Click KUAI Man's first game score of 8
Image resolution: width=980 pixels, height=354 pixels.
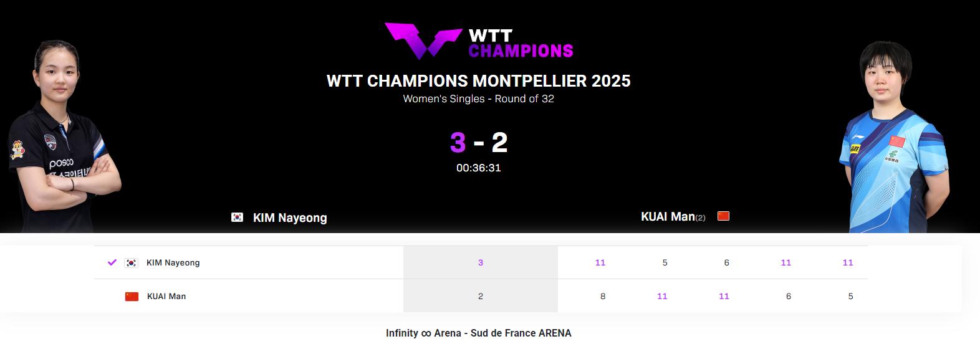coord(603,297)
